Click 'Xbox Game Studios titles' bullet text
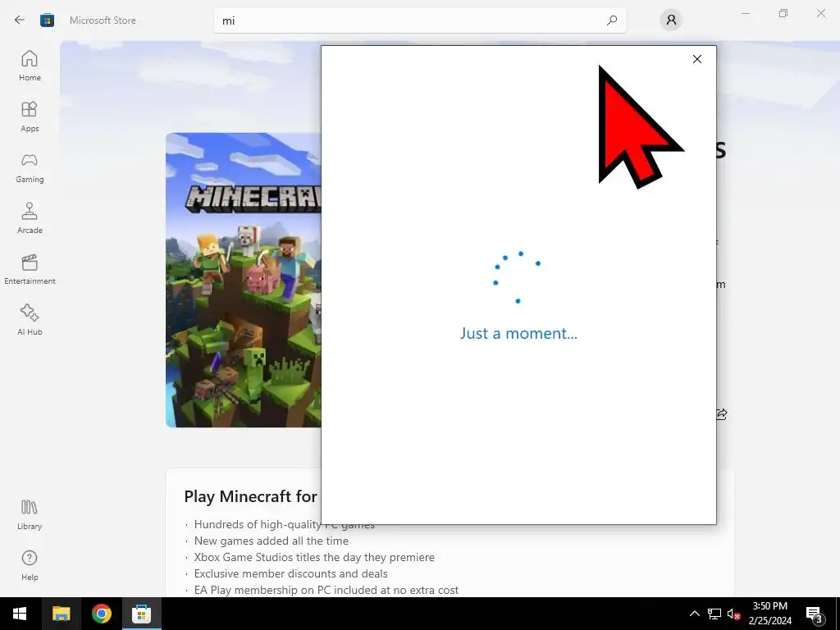The height and width of the screenshot is (630, 840). click(314, 557)
